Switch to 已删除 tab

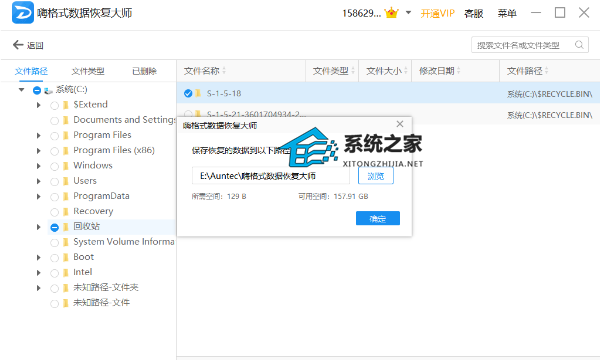pyautogui.click(x=144, y=71)
